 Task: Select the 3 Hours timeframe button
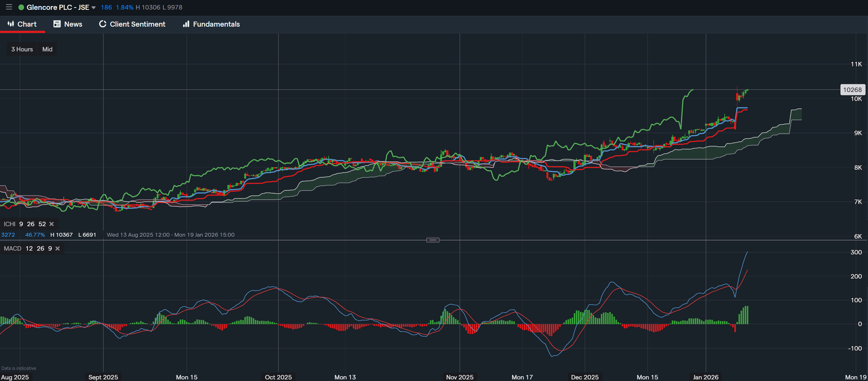pyautogui.click(x=22, y=49)
